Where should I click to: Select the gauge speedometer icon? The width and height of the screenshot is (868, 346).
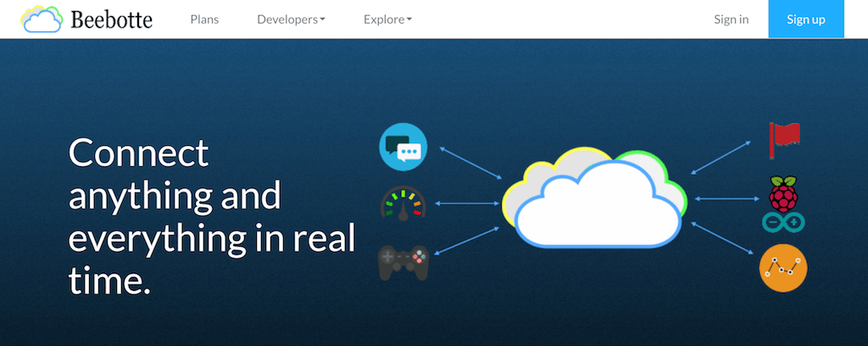[x=403, y=204]
